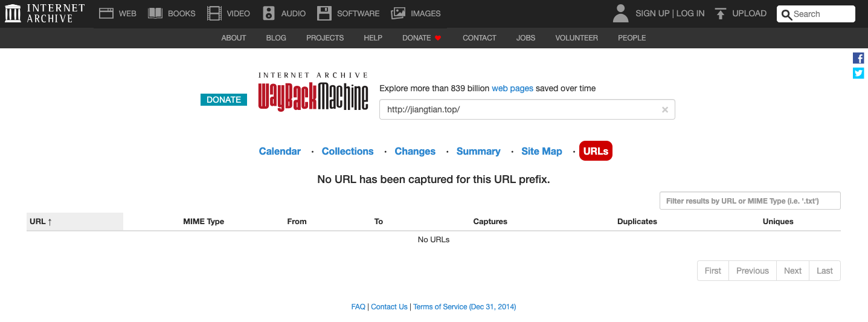
Task: Switch to the Summary tab
Action: [478, 151]
